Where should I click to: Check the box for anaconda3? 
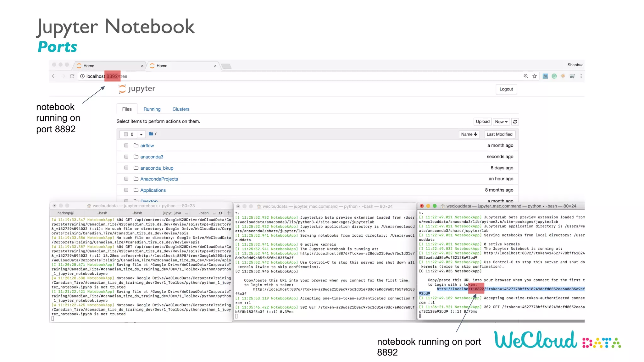click(x=126, y=156)
